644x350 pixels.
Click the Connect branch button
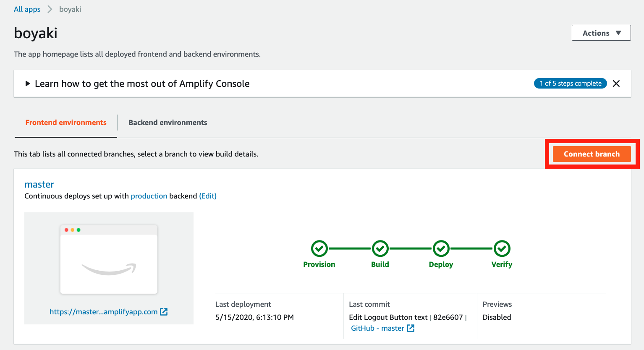(x=592, y=154)
